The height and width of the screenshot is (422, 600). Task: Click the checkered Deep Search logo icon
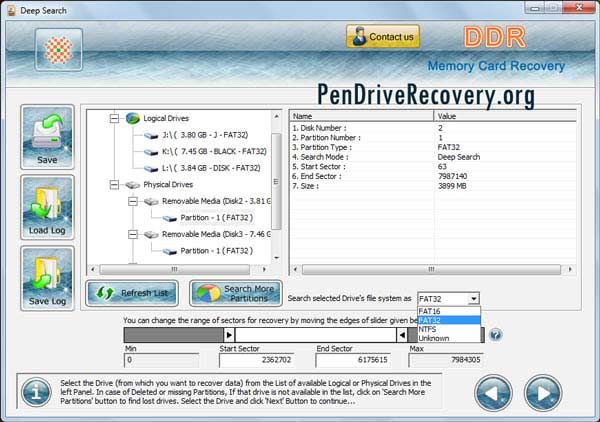59,50
